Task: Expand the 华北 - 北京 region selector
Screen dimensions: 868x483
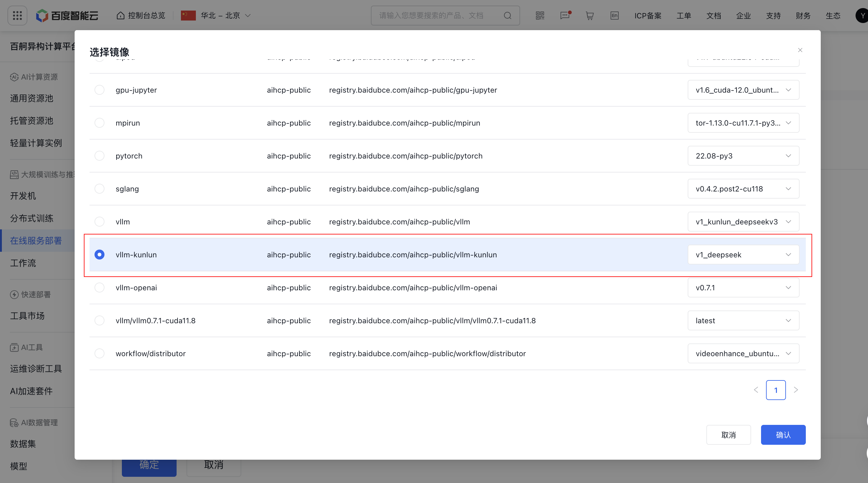Action: [216, 16]
